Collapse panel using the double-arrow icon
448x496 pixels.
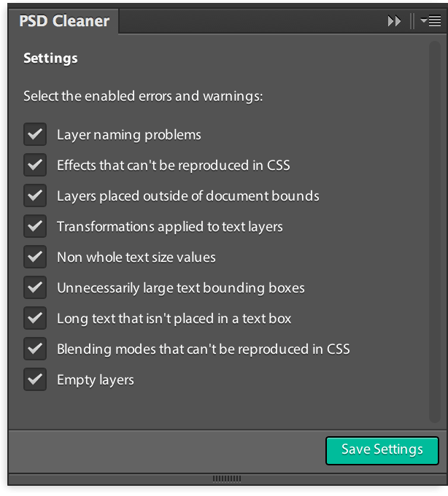click(x=394, y=21)
